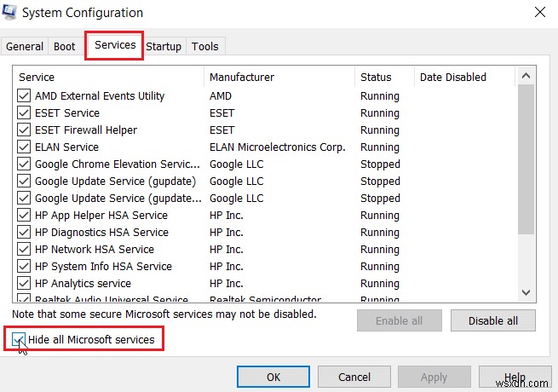Click the Disable all button
Viewport: 558px width, 392px height.
coord(492,320)
